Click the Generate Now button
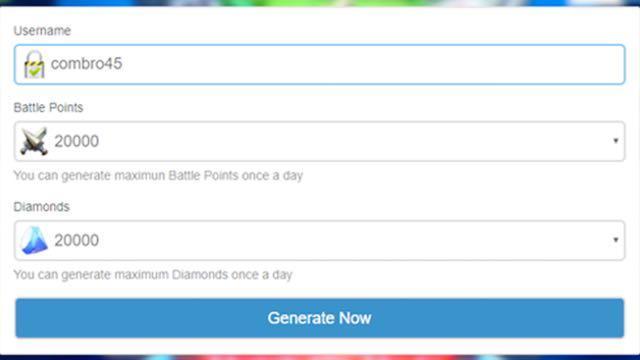Viewport: 640px width, 360px height. tap(320, 318)
